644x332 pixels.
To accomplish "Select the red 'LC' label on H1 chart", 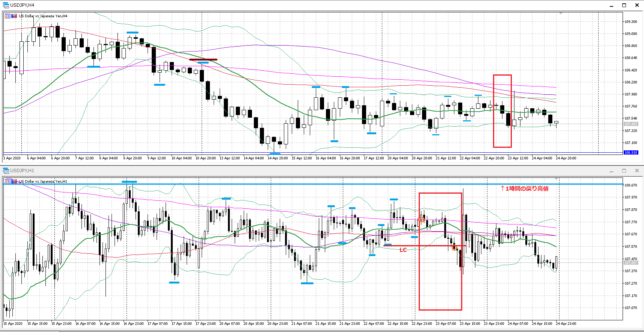I will tap(403, 250).
